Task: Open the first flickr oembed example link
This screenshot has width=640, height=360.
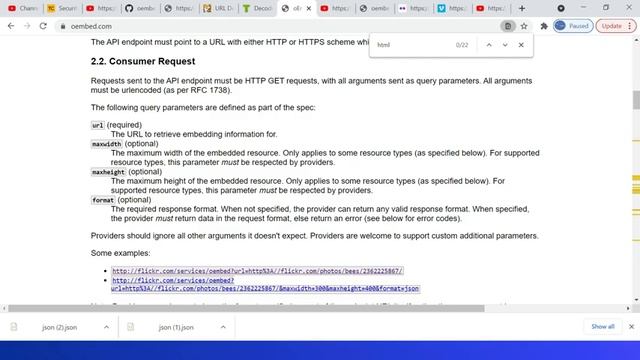Action: pos(257,271)
